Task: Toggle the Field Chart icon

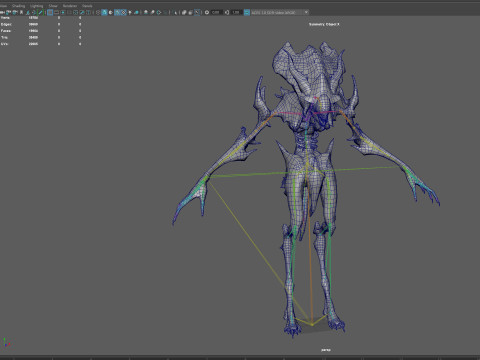Action: [76, 12]
